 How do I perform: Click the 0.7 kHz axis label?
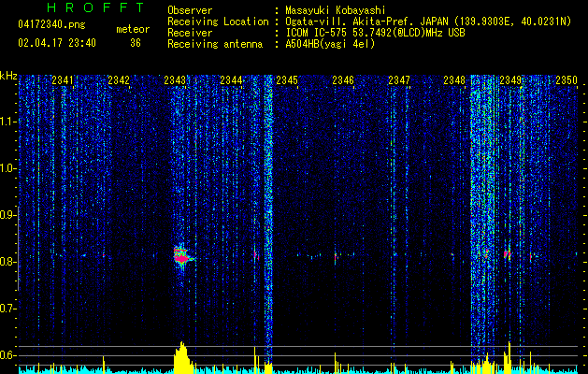click(7, 309)
